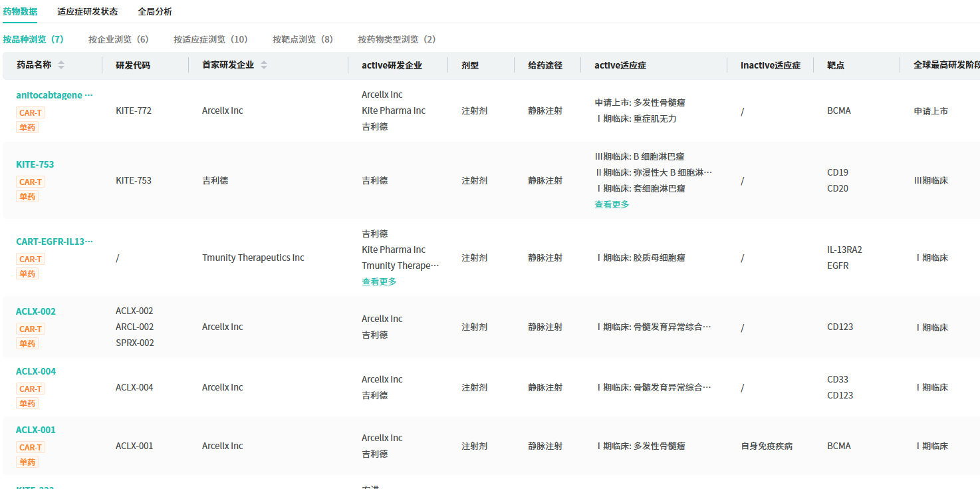
Task: Click the CD20 target
Action: [x=838, y=188]
